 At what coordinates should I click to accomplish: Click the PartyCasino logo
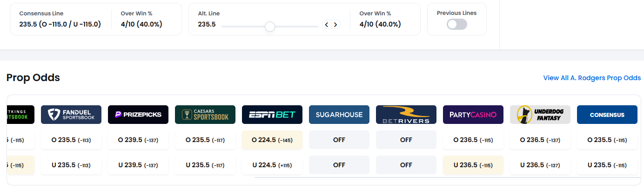pyautogui.click(x=473, y=115)
